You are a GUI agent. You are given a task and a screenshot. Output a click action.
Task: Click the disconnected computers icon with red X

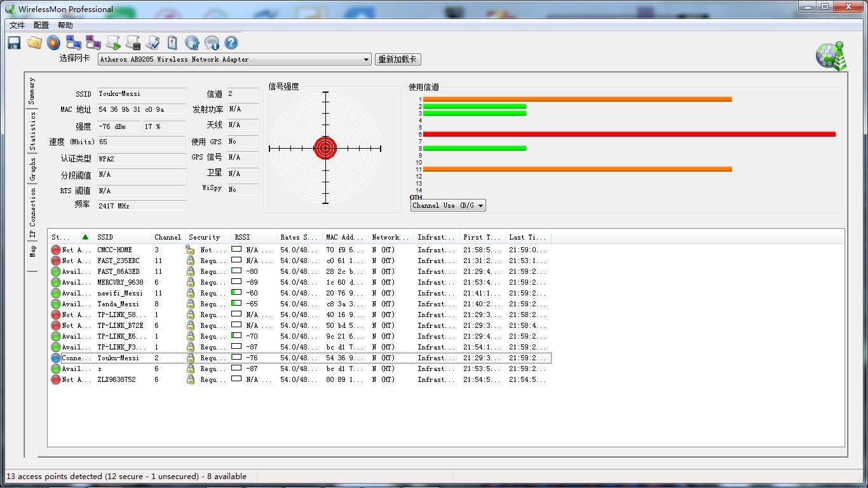pyautogui.click(x=93, y=43)
